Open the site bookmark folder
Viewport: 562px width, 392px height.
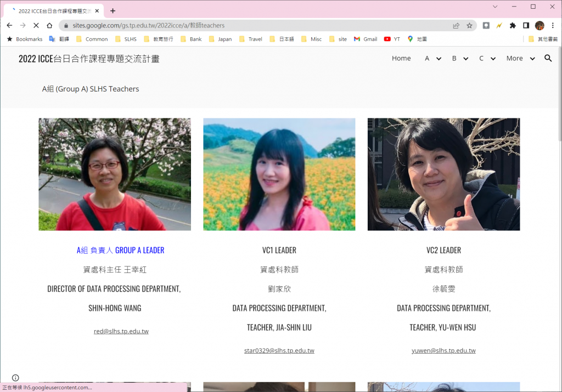tap(338, 39)
